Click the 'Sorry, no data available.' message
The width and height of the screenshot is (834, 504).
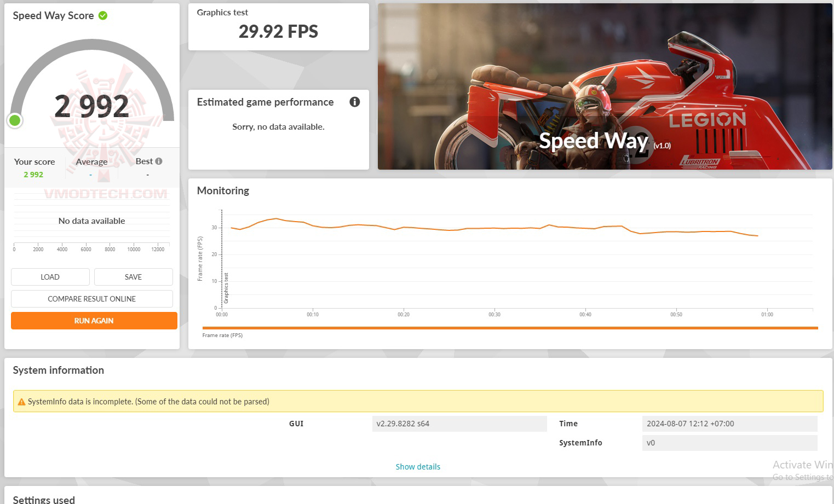(278, 126)
